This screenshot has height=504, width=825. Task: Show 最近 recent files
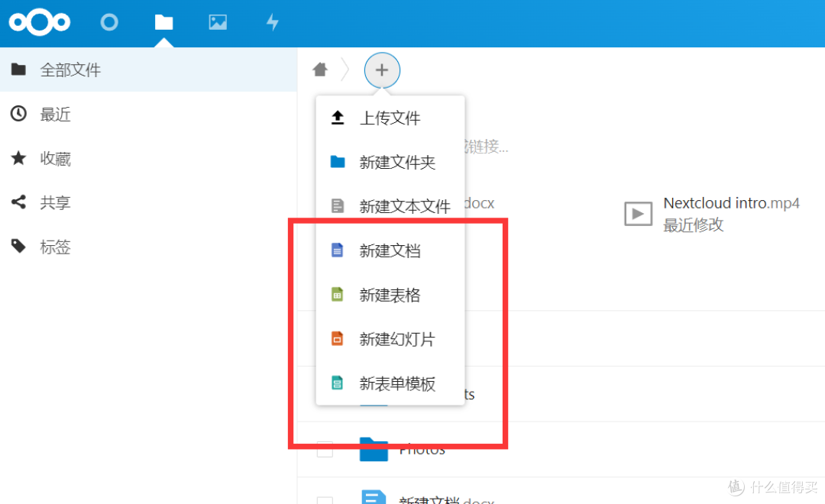point(55,115)
